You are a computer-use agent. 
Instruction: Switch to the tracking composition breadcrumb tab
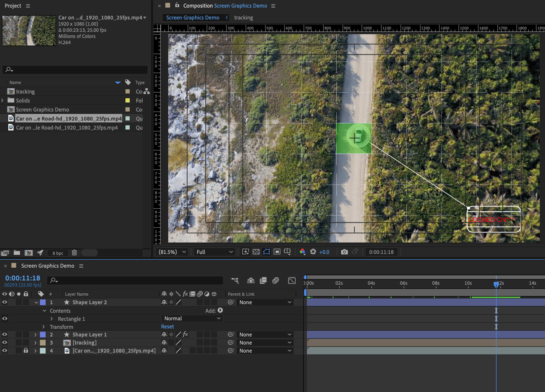[244, 18]
